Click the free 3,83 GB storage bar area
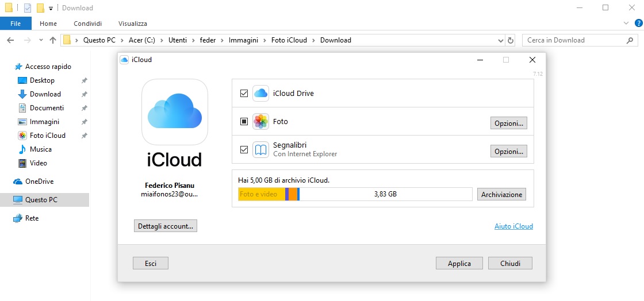This screenshot has width=644, height=301. point(386,194)
